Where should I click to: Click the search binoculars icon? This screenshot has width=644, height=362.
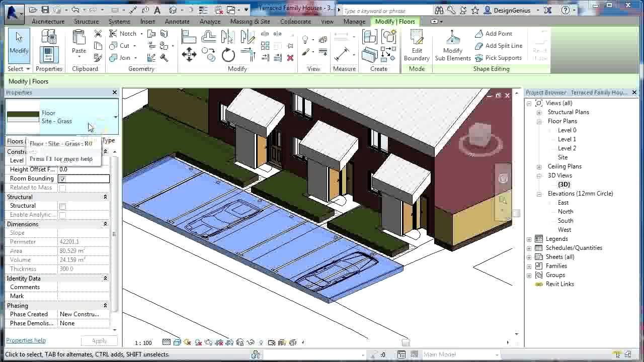(439, 10)
